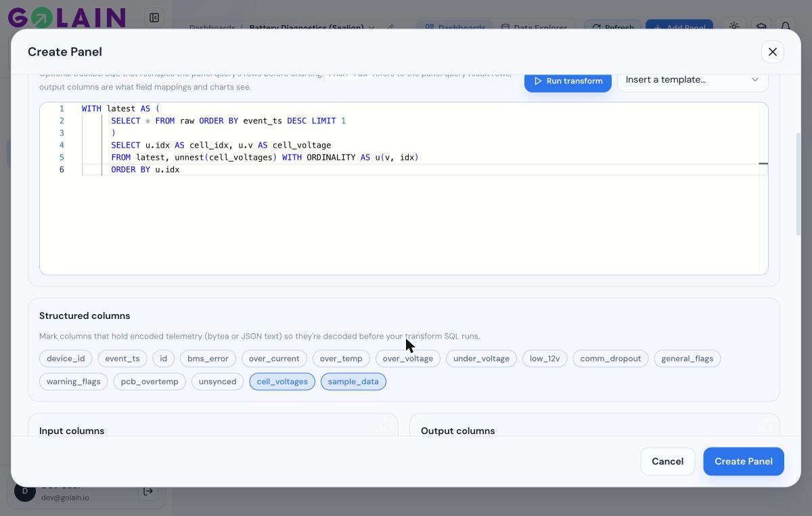812x516 pixels.
Task: Toggle the general_flags column chip
Action: (687, 358)
